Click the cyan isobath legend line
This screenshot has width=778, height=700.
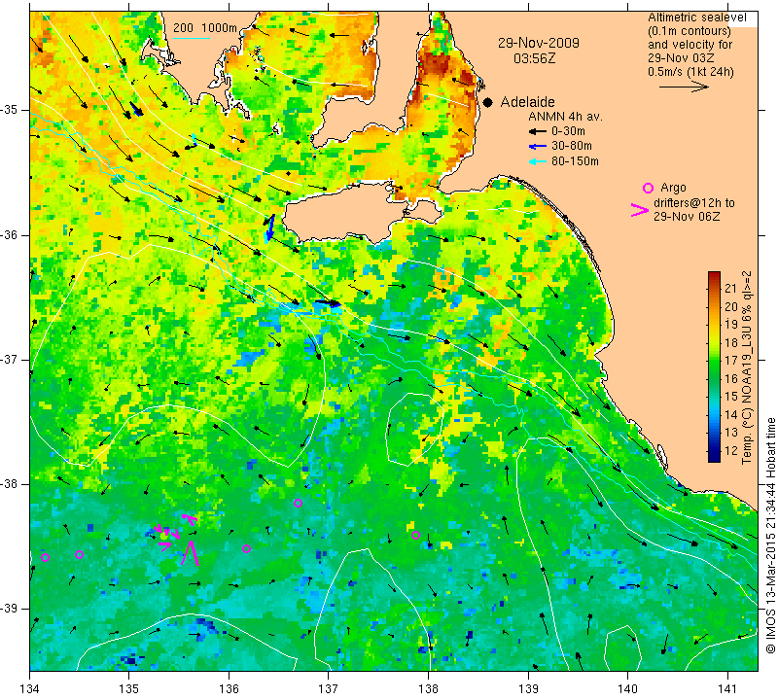192,38
